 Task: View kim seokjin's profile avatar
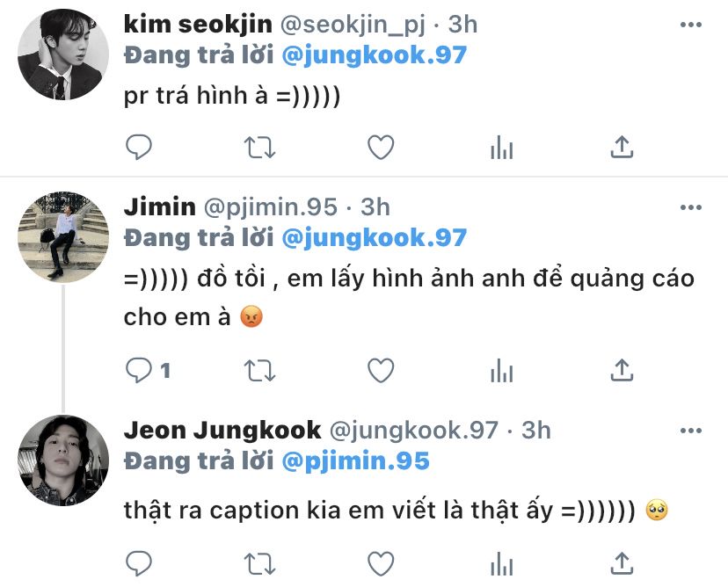(63, 54)
